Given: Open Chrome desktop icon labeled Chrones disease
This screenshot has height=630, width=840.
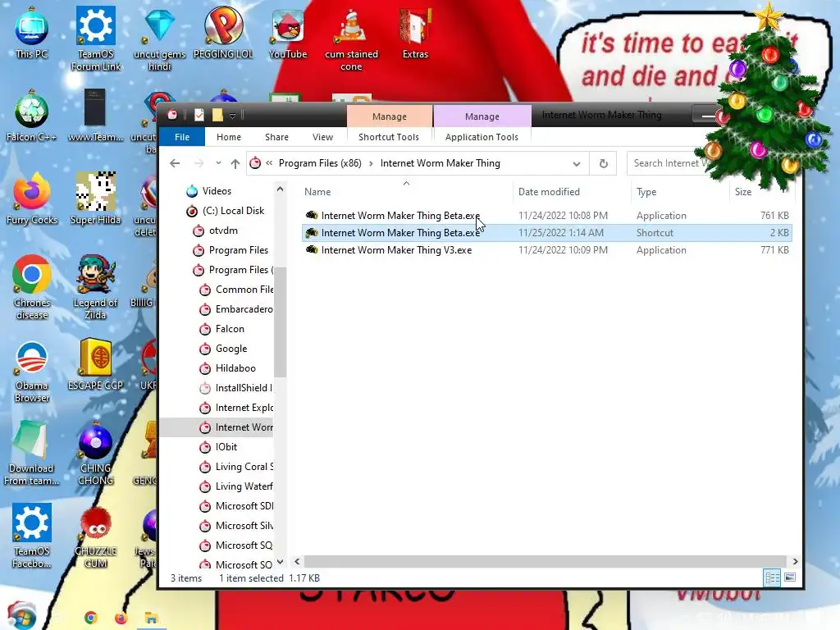Looking at the screenshot, I should click(32, 288).
